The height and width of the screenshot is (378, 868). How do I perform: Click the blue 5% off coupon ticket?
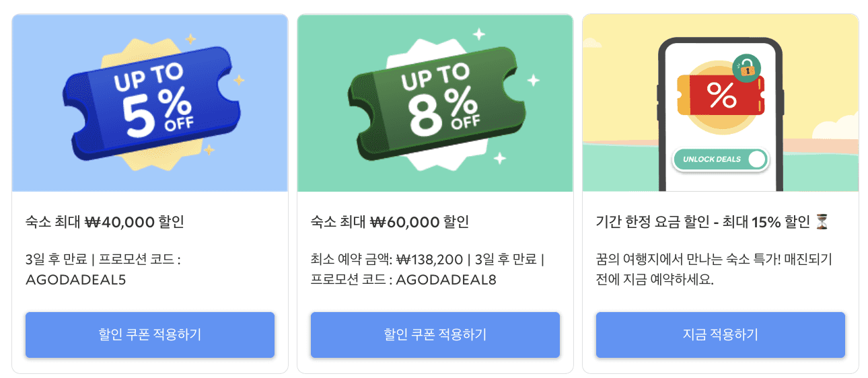tap(150, 103)
